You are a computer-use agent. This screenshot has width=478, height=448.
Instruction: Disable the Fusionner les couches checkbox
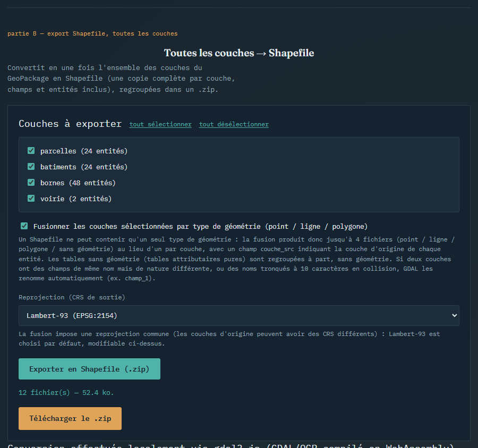(24, 226)
